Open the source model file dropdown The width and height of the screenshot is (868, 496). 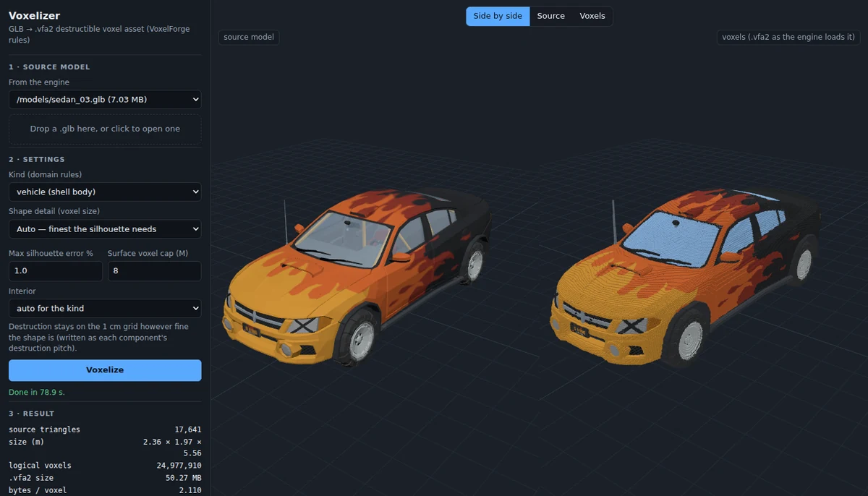(105, 99)
